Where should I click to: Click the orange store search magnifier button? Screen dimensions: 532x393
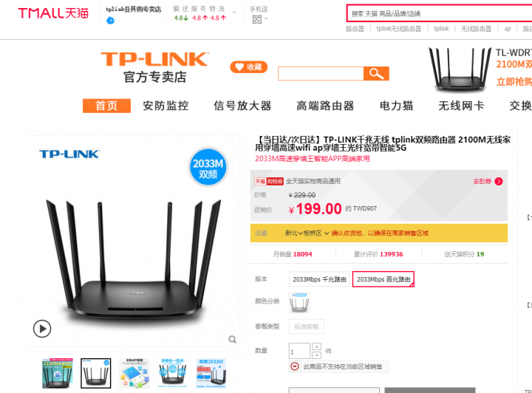coord(376,73)
